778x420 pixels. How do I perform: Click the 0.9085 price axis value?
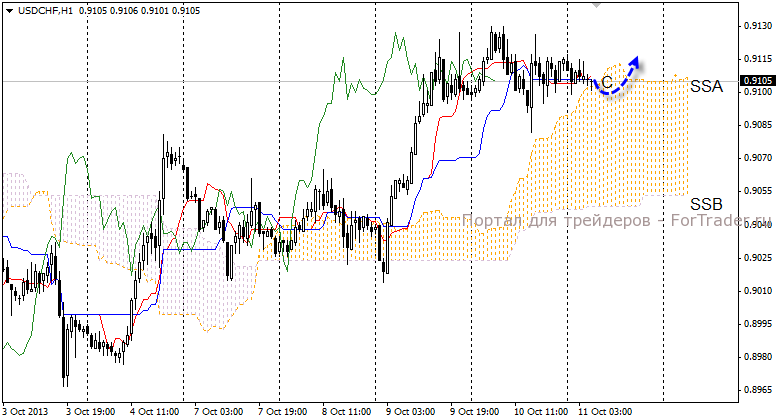pyautogui.click(x=758, y=125)
